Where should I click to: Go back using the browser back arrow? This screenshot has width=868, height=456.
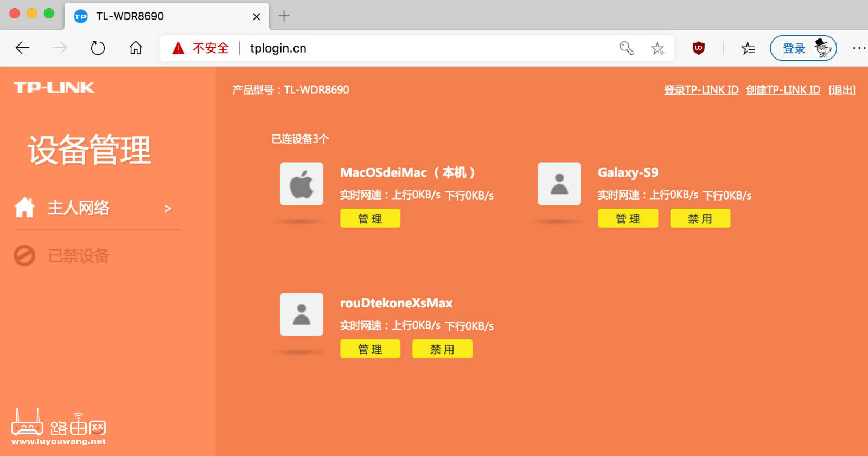[x=22, y=48]
